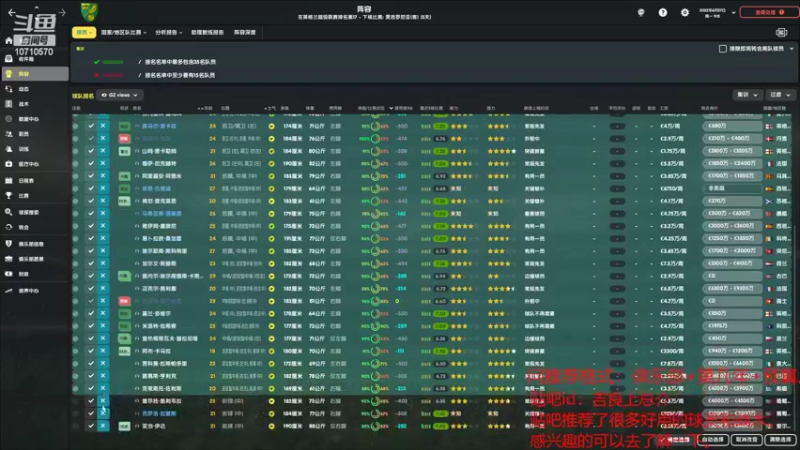Open the inbox (收件箱) sidebar icon

(x=9, y=59)
